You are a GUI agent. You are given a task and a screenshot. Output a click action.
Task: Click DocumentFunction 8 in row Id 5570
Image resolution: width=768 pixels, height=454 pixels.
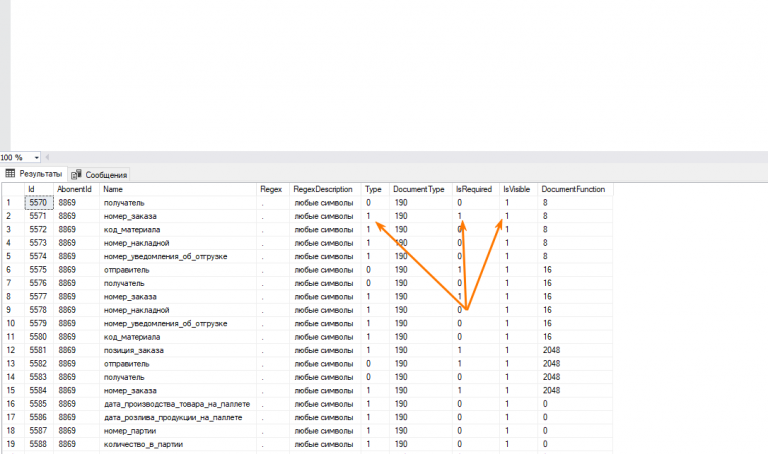[575, 203]
